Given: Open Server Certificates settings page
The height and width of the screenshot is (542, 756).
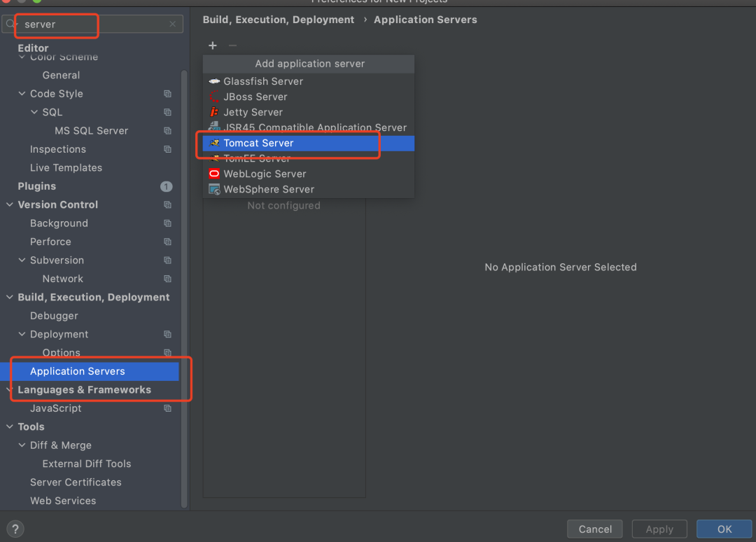Looking at the screenshot, I should click(76, 482).
